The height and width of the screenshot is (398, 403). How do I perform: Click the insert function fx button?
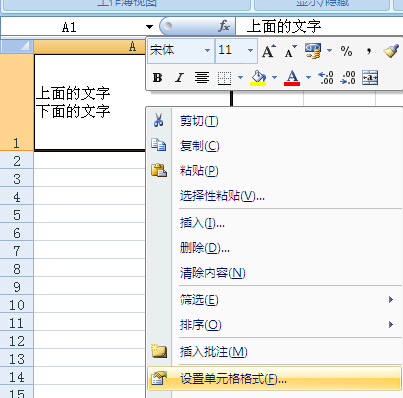tap(224, 26)
